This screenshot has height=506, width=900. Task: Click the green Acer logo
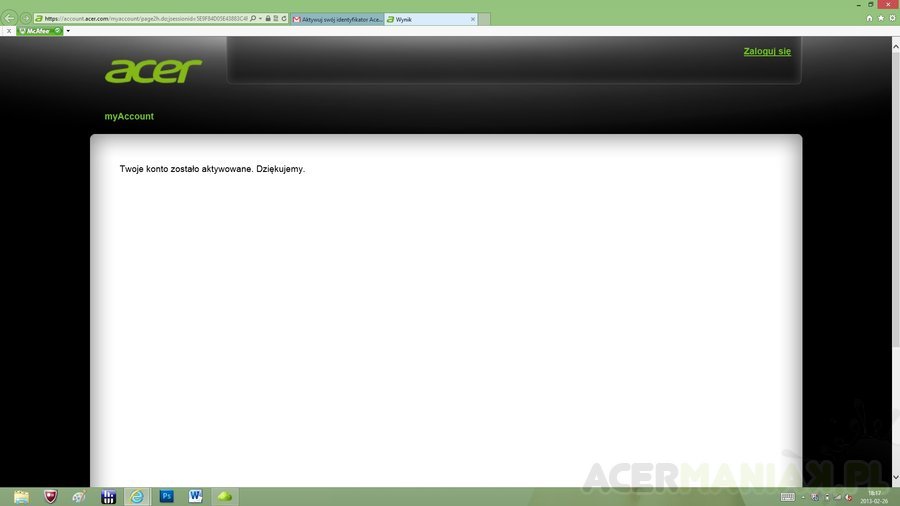pyautogui.click(x=153, y=71)
